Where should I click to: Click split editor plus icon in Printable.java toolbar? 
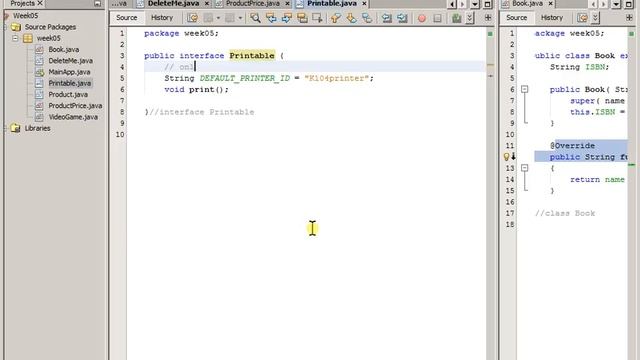pos(488,18)
